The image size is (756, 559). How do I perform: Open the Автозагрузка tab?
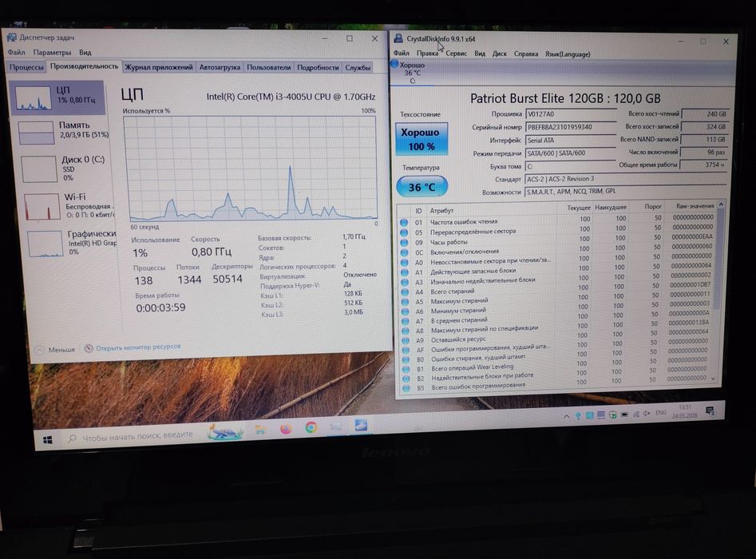point(220,68)
